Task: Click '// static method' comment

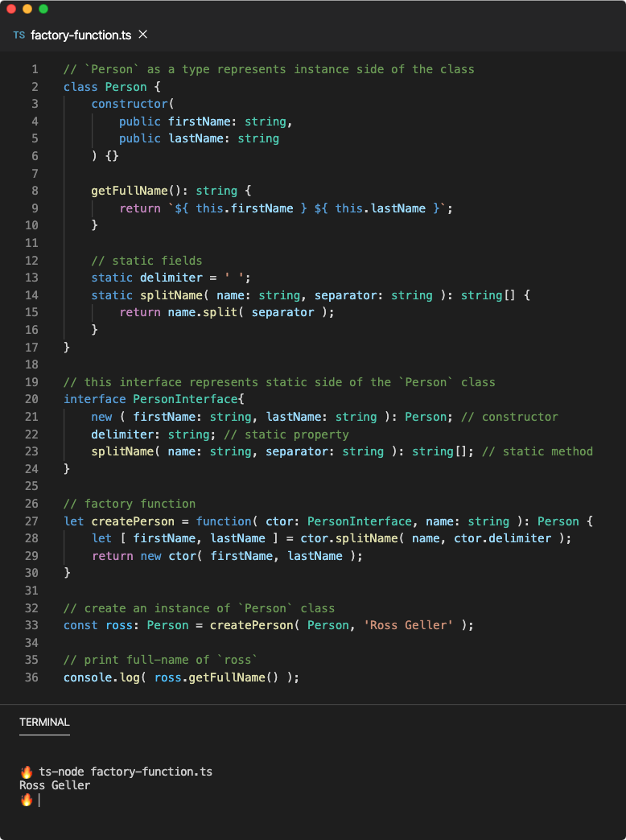Action: (537, 451)
